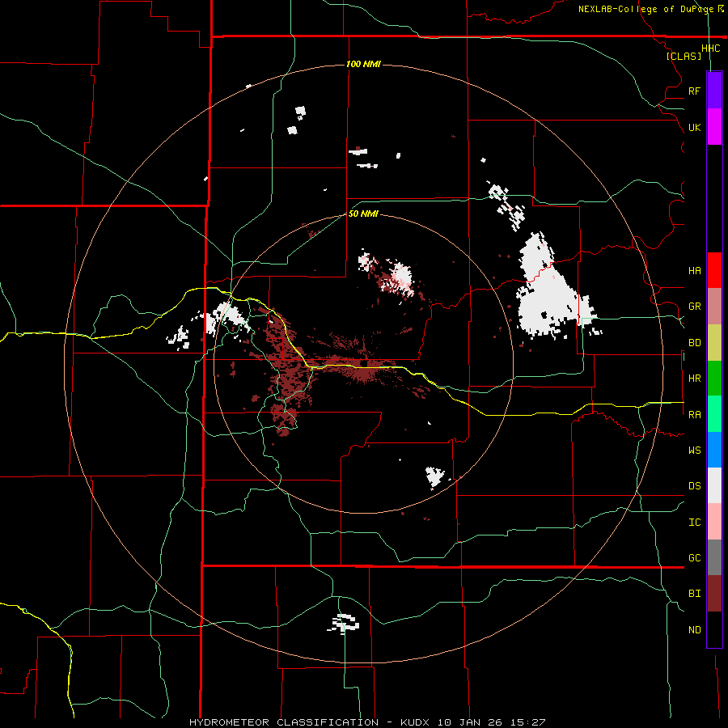Click the "HR" legend label
This screenshot has height=728, width=728.
tap(694, 379)
